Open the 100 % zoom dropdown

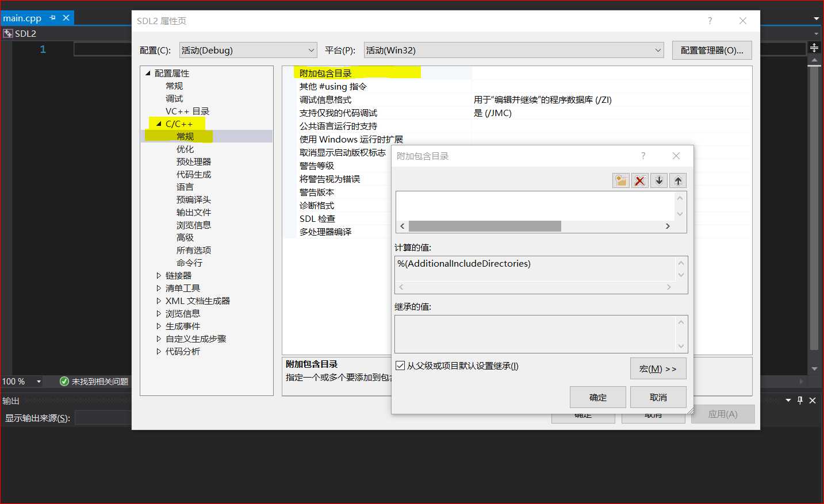[x=39, y=382]
